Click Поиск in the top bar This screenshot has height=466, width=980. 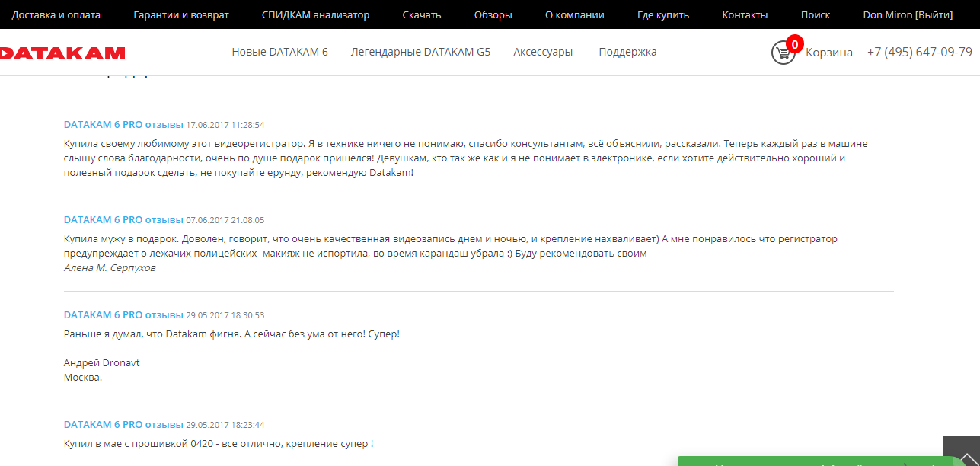click(x=815, y=14)
